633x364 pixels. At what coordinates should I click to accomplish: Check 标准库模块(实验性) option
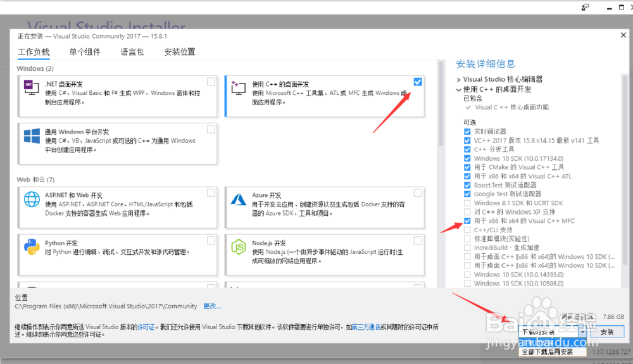pos(467,239)
